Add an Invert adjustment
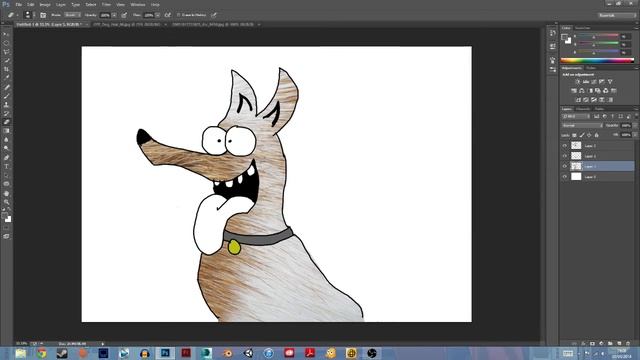The image size is (640, 360). click(x=578, y=100)
